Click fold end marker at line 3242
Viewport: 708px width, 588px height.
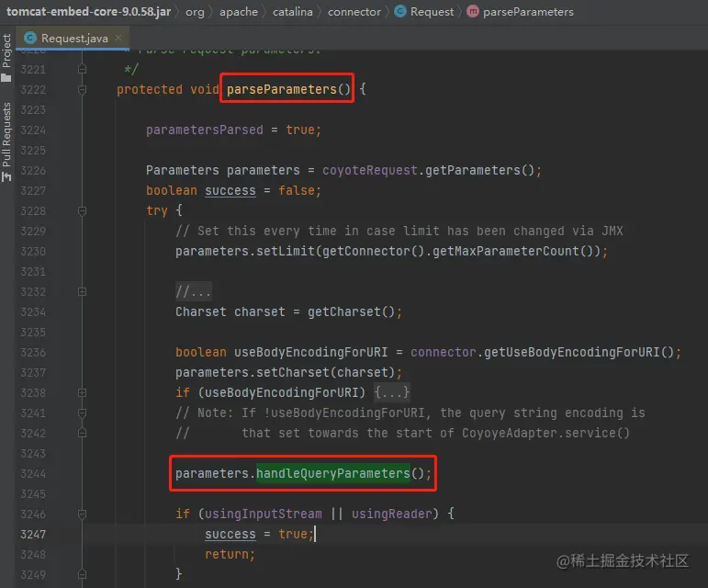82,433
